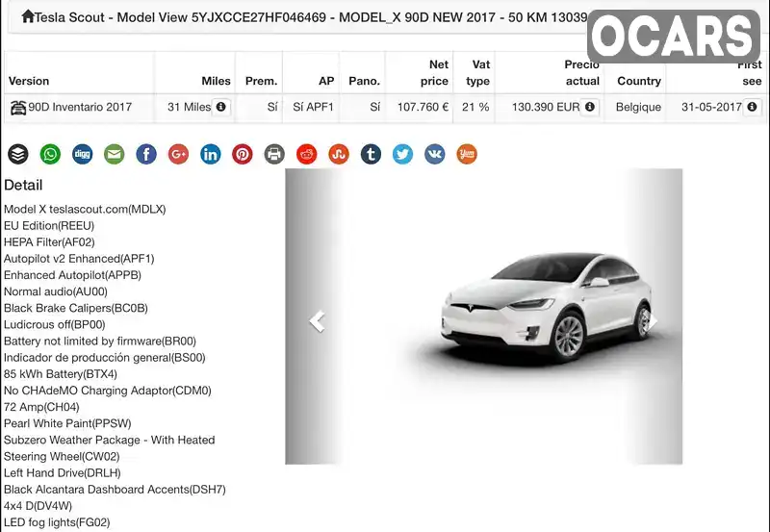Share on Pinterest
Viewport: 770px width, 532px height.
point(243,154)
